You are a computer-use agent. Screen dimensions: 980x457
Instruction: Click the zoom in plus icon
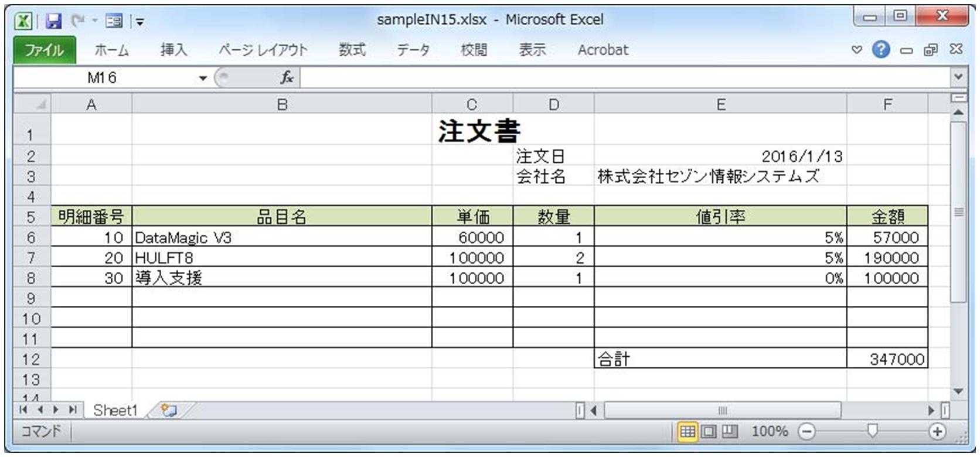(937, 432)
